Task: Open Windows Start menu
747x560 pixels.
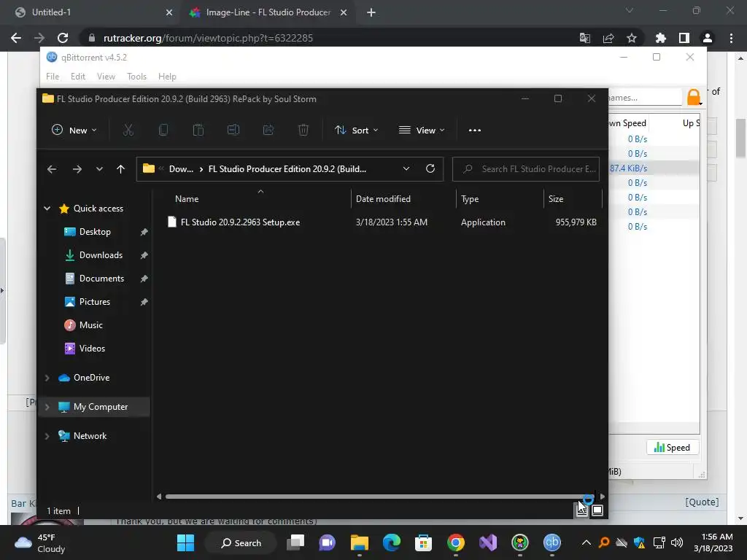Action: click(185, 542)
